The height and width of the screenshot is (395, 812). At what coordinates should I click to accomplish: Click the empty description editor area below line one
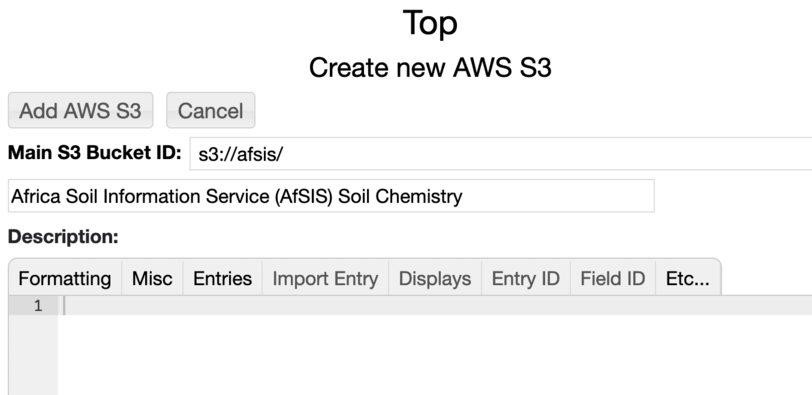(x=435, y=355)
